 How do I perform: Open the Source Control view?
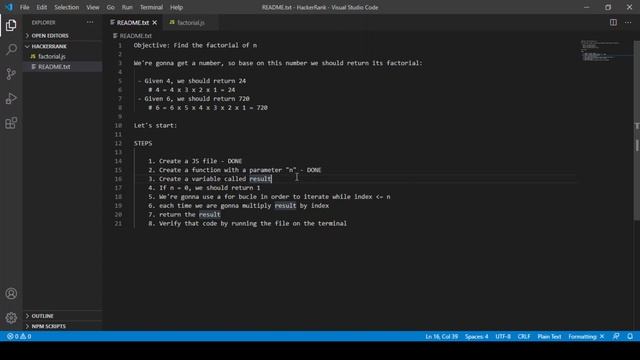click(11, 74)
